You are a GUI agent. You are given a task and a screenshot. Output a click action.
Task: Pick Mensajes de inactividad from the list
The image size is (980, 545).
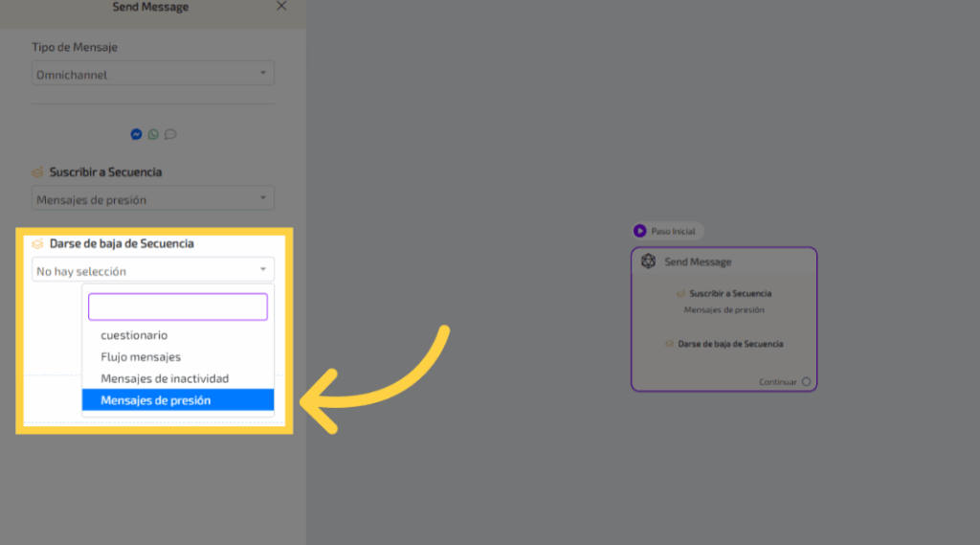pyautogui.click(x=165, y=378)
